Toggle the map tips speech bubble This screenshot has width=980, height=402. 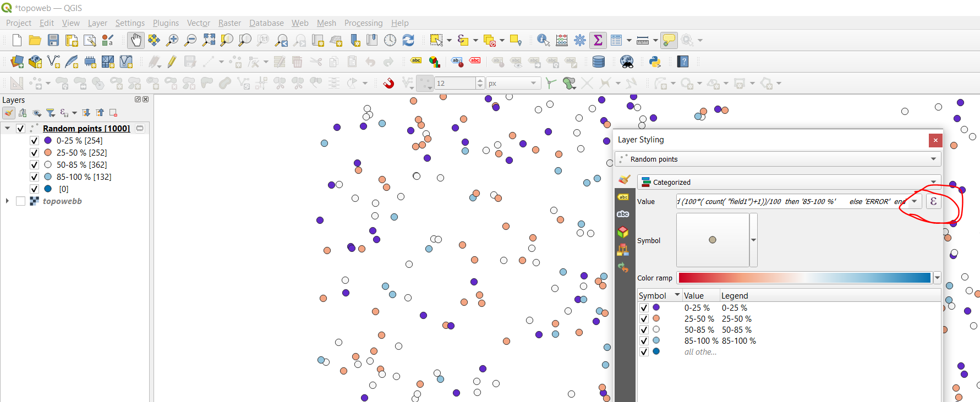point(669,40)
